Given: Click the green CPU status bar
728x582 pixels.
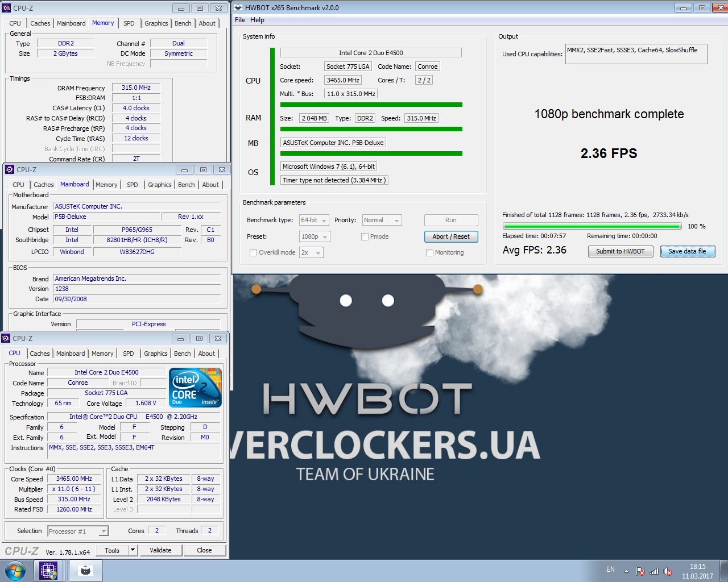Looking at the screenshot, I should (371, 105).
